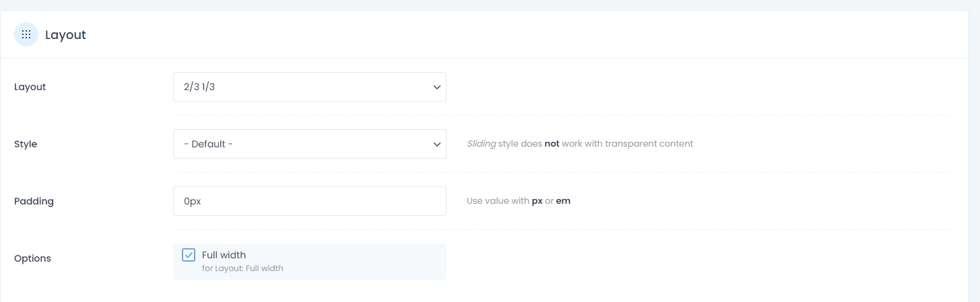Click the Full width option label text
Screen dimensions: 980x302
[x=224, y=255]
